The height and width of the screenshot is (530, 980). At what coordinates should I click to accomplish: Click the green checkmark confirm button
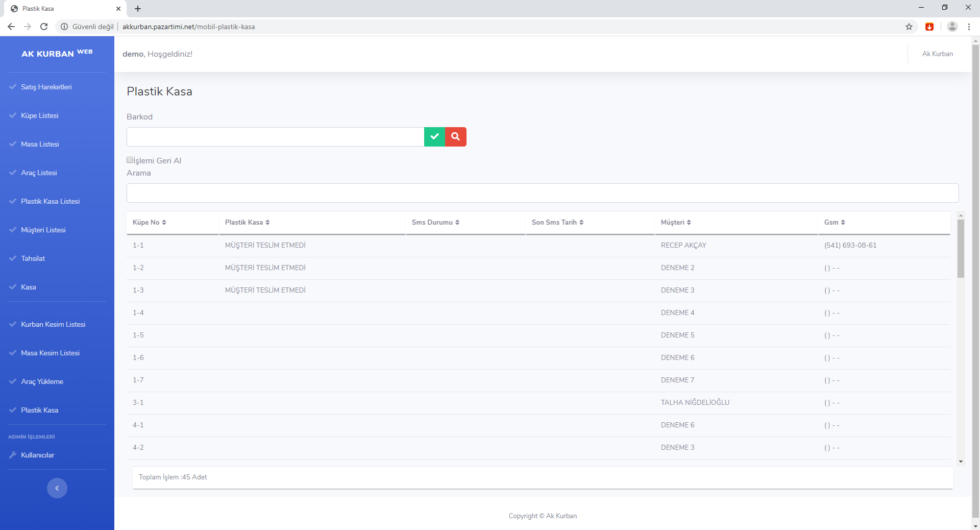tap(434, 137)
